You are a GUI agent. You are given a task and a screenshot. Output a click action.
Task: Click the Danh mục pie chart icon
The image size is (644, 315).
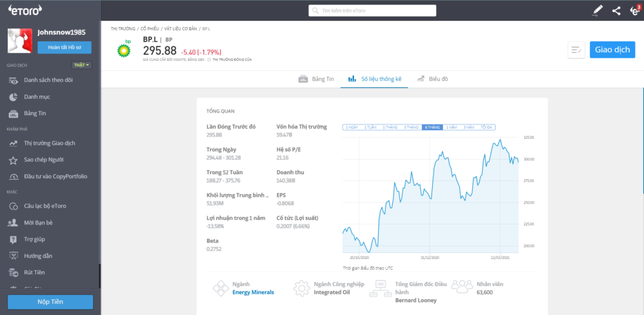13,97
